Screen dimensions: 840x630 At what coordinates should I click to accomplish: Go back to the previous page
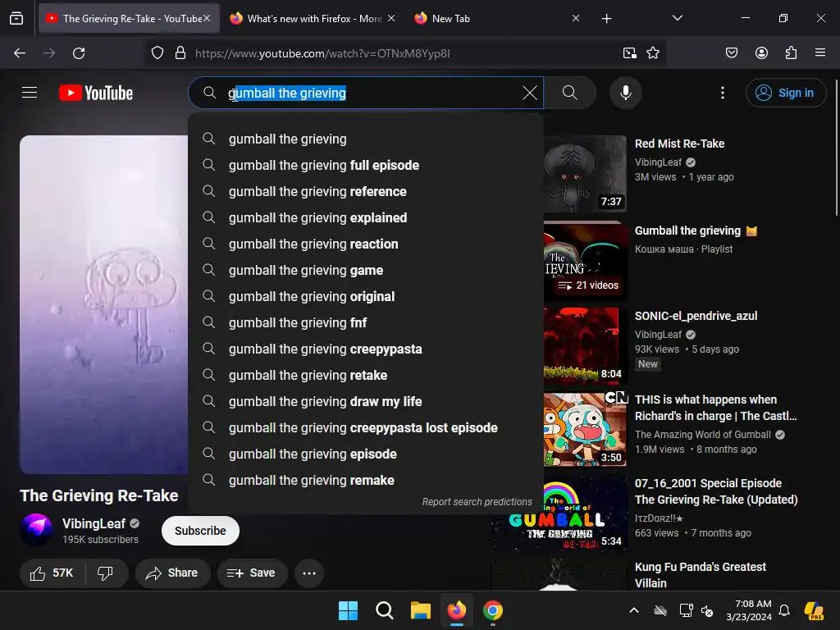(x=20, y=53)
